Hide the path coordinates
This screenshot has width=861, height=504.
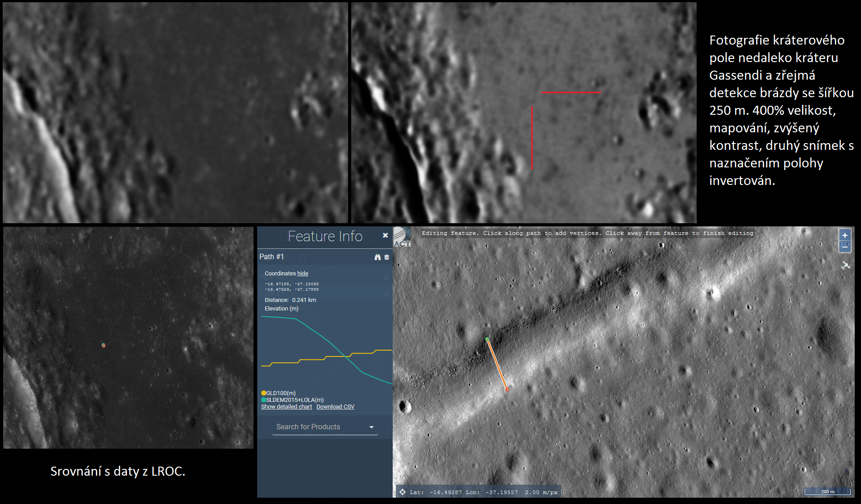(303, 274)
